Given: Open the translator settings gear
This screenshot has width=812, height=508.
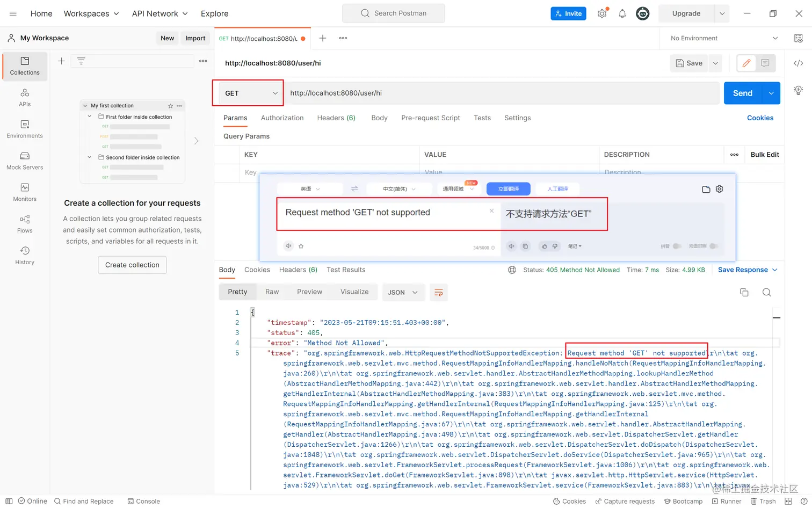Looking at the screenshot, I should (720, 189).
